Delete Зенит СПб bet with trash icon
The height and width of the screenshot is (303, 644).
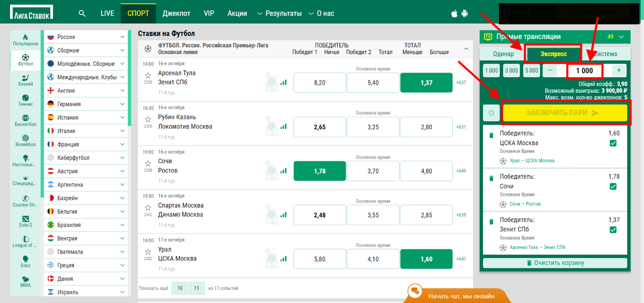coord(491,222)
